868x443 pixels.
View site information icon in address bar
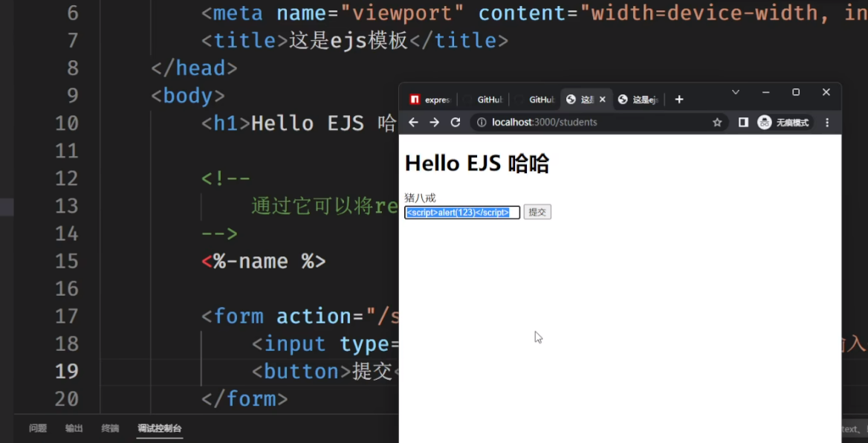tap(482, 123)
